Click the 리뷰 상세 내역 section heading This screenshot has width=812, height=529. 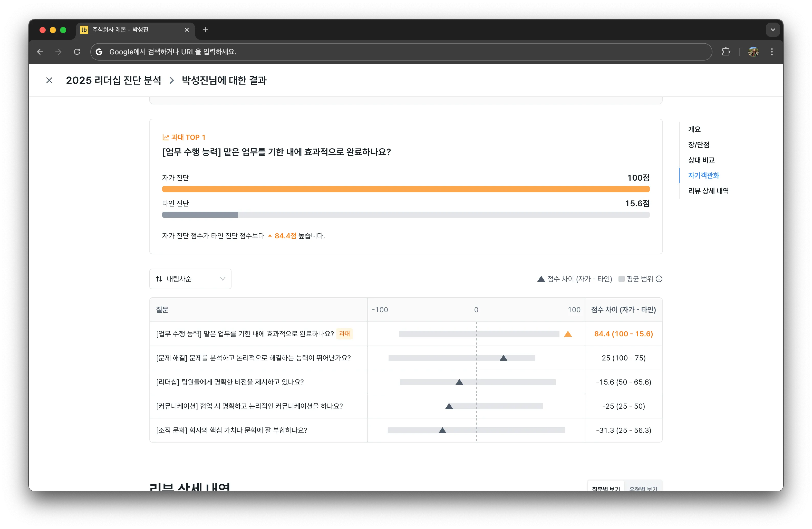(190, 487)
